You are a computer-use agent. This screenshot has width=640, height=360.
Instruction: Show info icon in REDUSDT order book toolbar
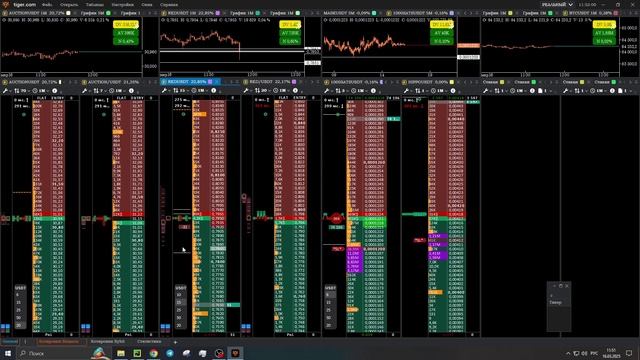(213, 91)
